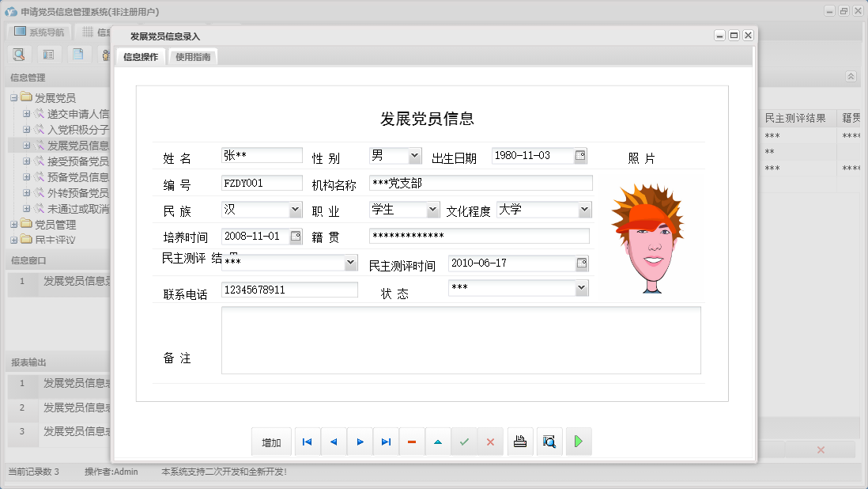Go to the previous record
868x489 pixels.
333,442
